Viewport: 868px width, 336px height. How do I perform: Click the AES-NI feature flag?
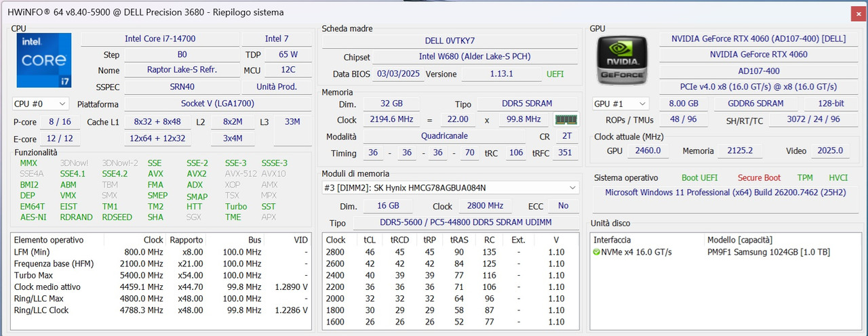33,217
